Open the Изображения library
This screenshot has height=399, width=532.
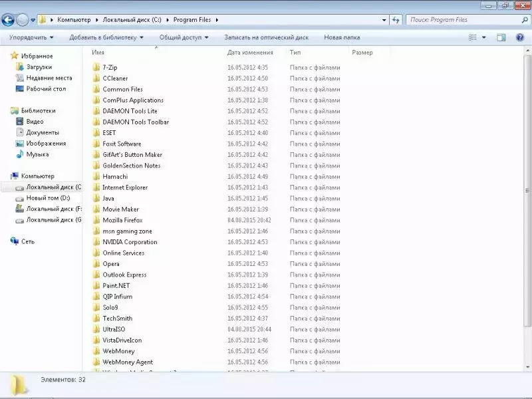click(46, 143)
